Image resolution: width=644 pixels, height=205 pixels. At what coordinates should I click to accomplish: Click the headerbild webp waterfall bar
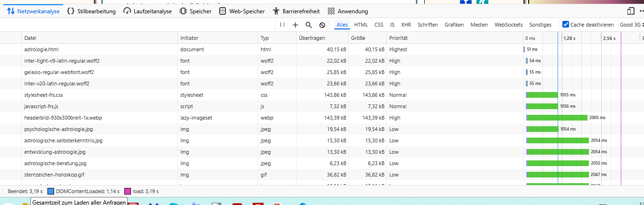(557, 118)
